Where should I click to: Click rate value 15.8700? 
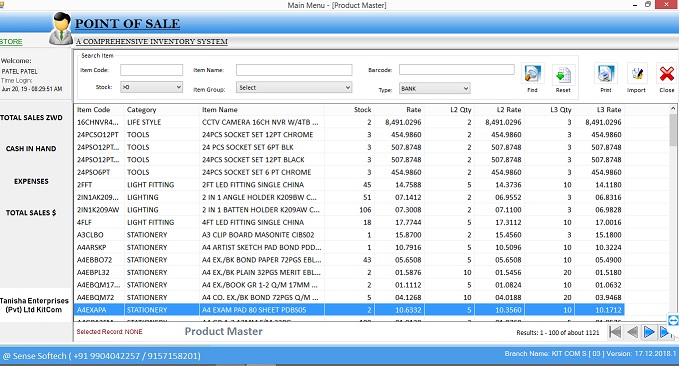(x=408, y=235)
